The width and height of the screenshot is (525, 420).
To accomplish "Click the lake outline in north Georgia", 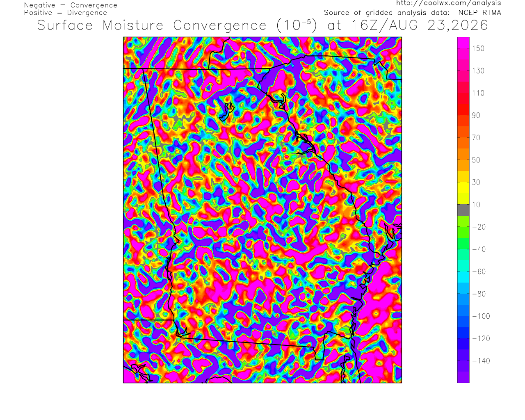I will 226,111.
